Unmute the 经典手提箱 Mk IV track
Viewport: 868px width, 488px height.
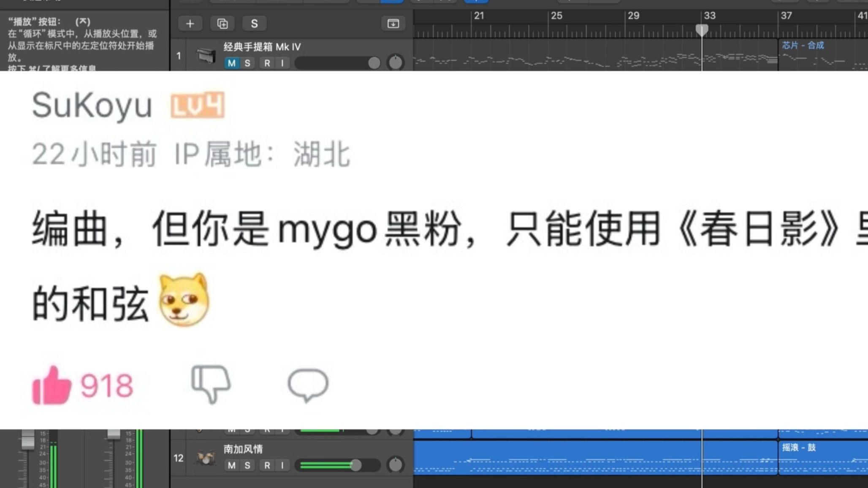[x=232, y=63]
